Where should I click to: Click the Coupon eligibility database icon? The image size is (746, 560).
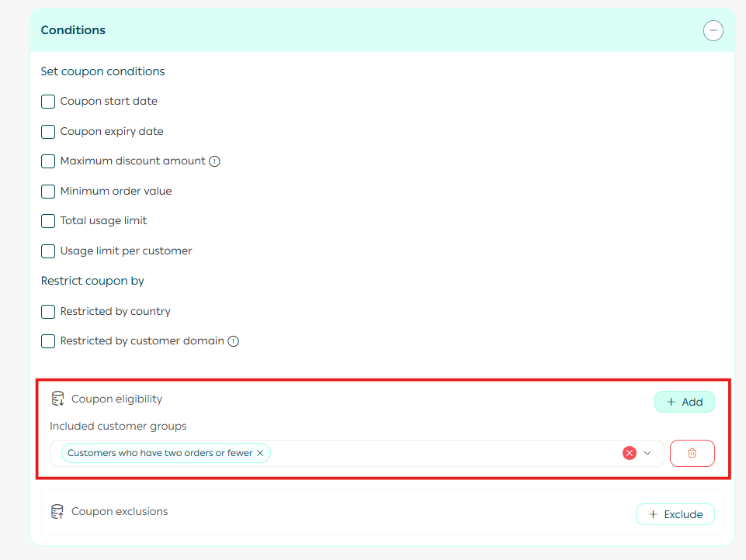57,399
